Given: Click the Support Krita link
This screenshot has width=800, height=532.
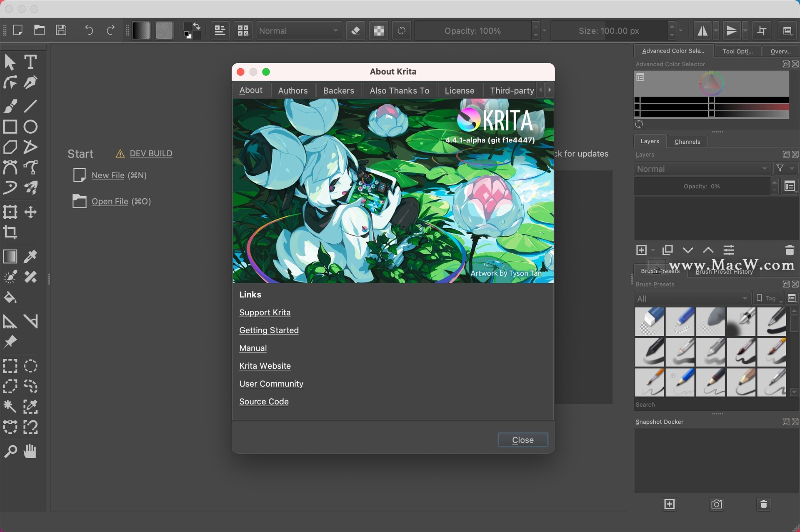Looking at the screenshot, I should tap(265, 312).
